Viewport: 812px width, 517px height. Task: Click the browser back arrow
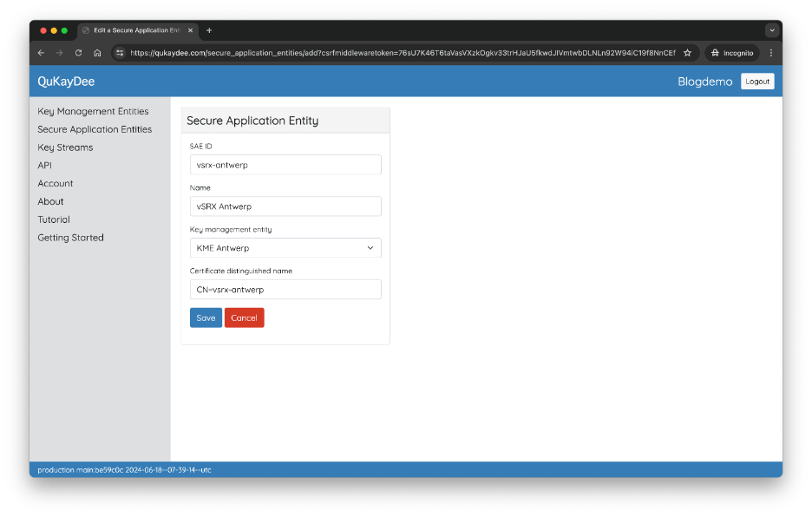click(41, 53)
